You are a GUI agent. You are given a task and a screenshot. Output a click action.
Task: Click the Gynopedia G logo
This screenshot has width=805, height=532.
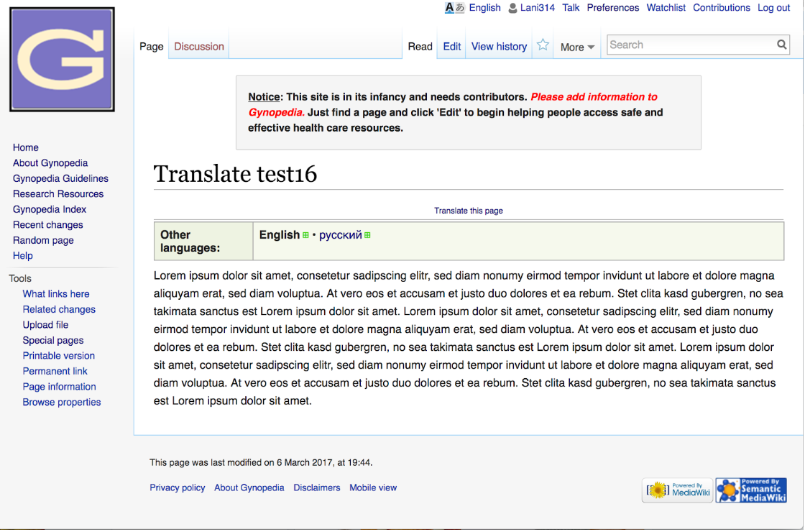tap(62, 60)
